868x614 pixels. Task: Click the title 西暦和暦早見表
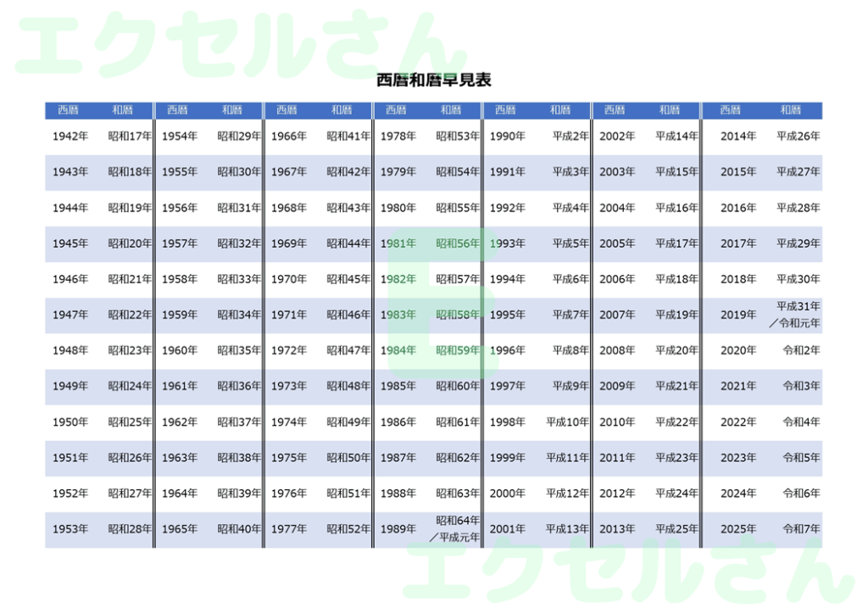click(433, 81)
